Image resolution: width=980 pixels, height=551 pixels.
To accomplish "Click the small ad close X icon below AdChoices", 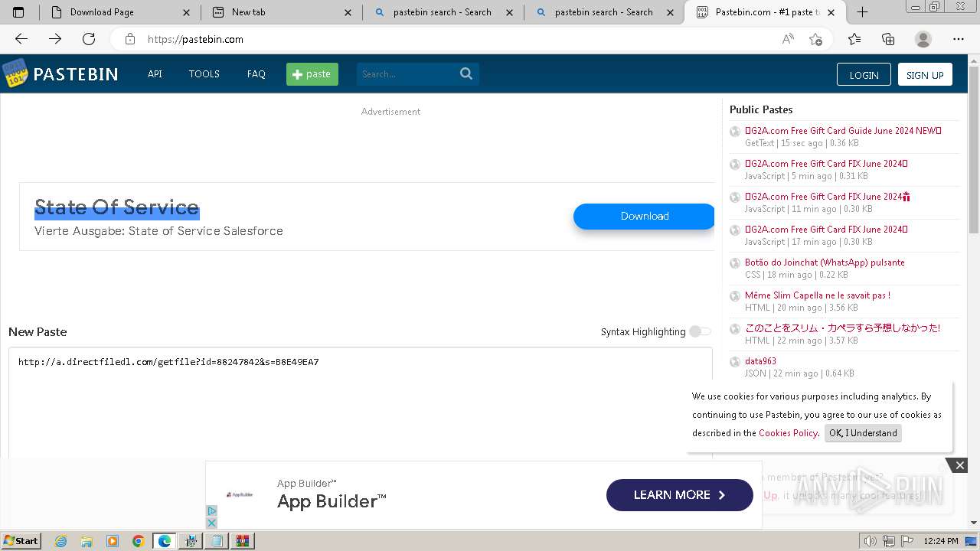I will click(212, 523).
